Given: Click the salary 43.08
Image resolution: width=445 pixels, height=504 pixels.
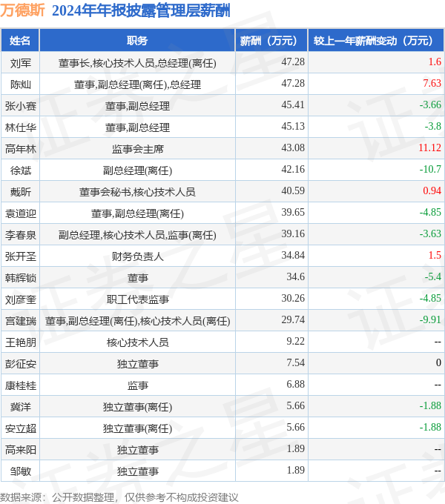Looking at the screenshot, I should (x=293, y=147).
